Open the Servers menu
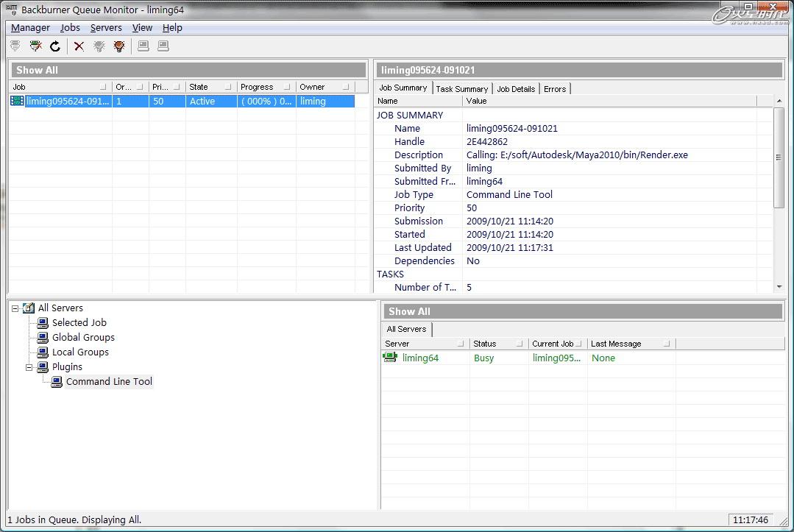 [x=106, y=27]
